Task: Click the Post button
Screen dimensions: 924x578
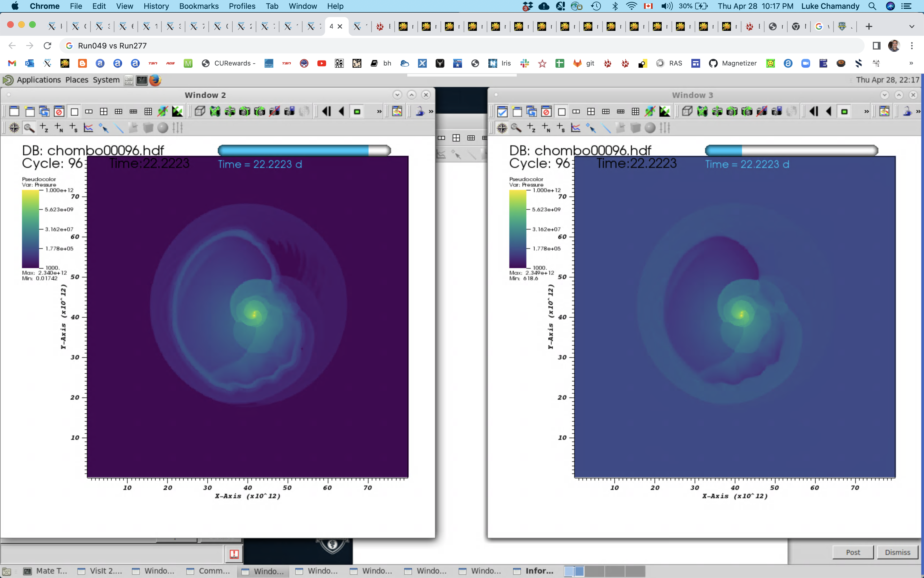Action: click(853, 552)
